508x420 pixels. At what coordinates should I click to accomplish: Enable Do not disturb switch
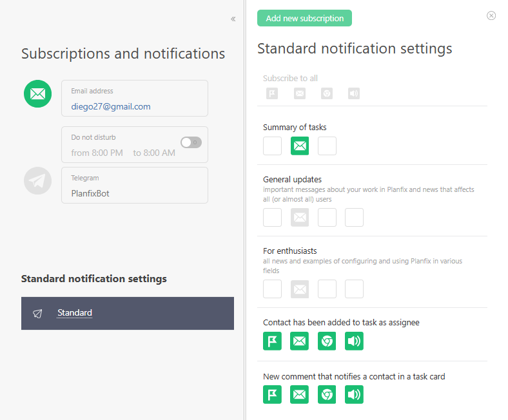coord(191,142)
